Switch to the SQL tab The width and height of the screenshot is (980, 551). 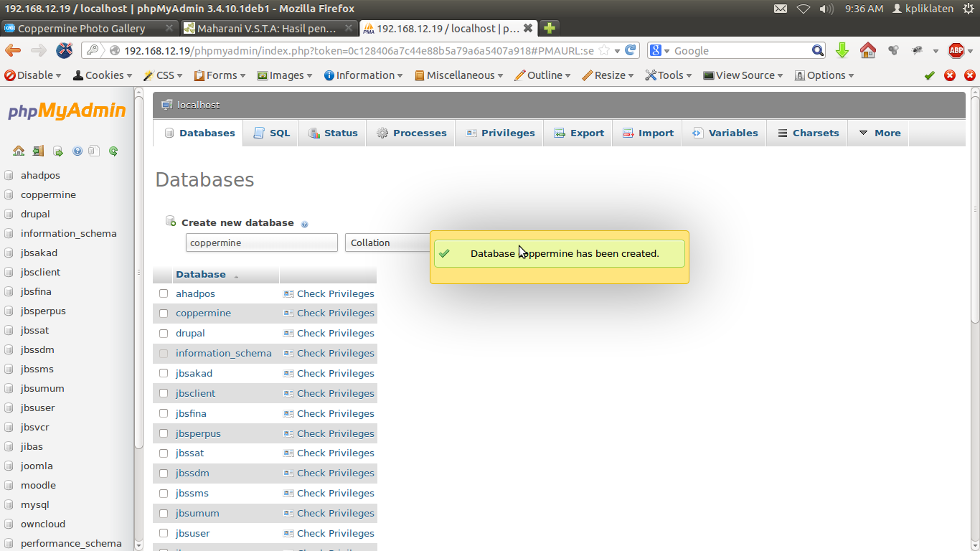[272, 133]
